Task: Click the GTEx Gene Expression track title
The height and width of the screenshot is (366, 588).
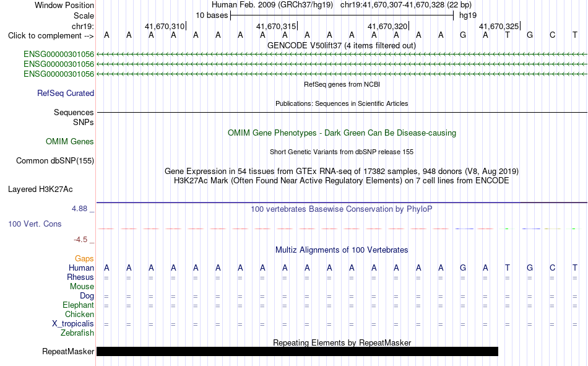Action: tap(342, 171)
